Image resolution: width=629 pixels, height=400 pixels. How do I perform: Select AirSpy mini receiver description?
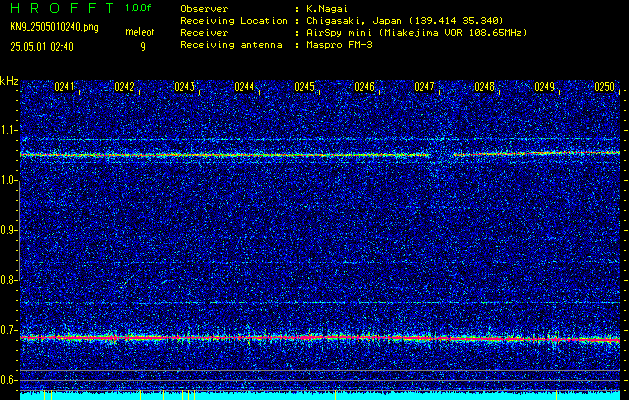tap(417, 33)
